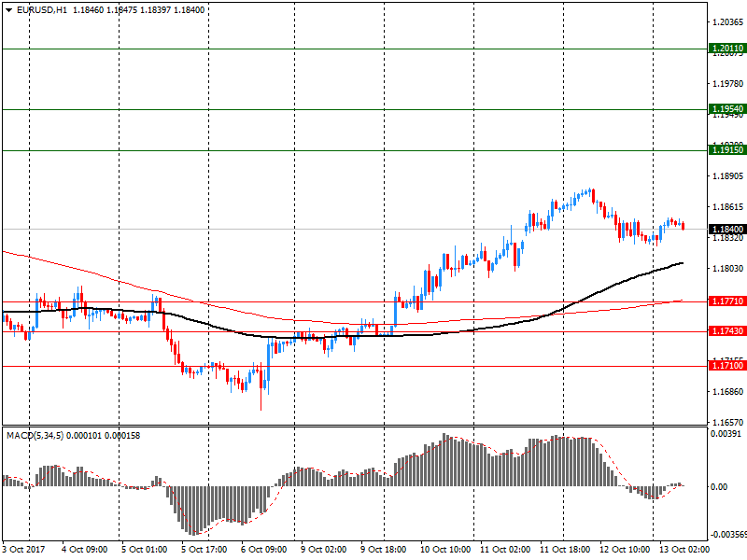Click the 1.18030 price scale value

point(727,269)
